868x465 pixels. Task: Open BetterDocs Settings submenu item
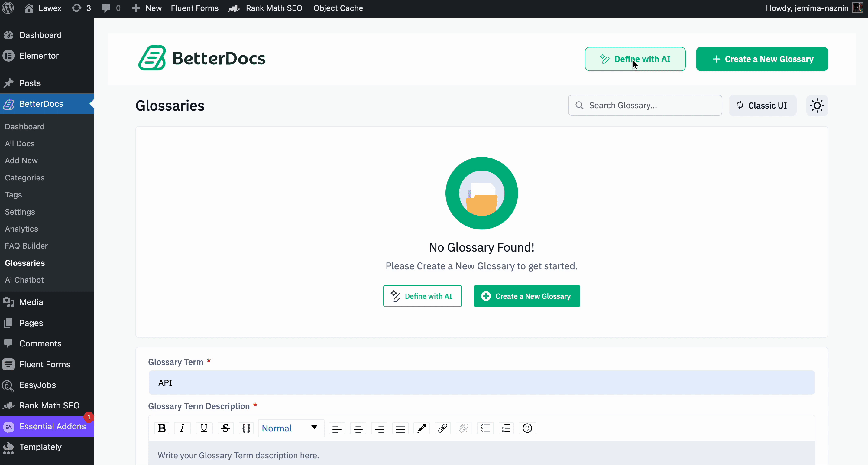[x=20, y=212]
